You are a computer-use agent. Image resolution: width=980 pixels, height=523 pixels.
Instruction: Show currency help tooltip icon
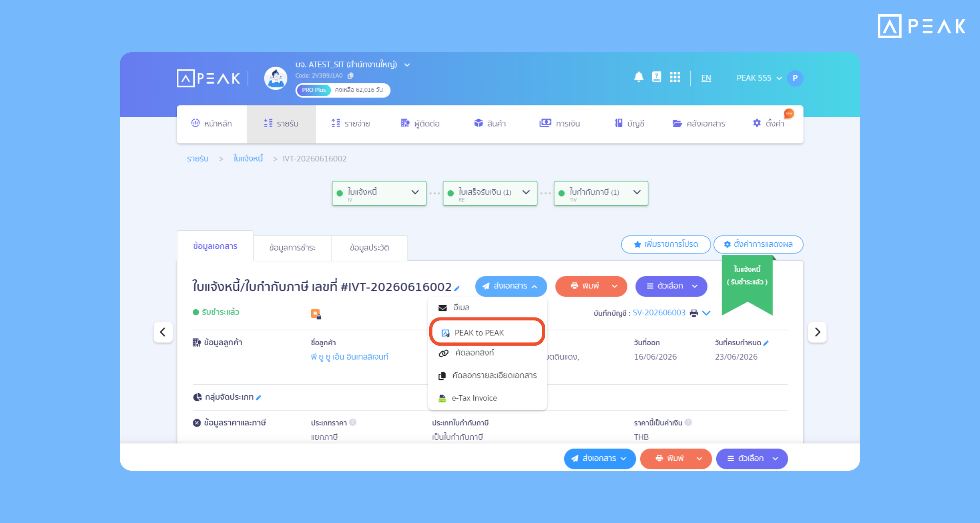688,422
